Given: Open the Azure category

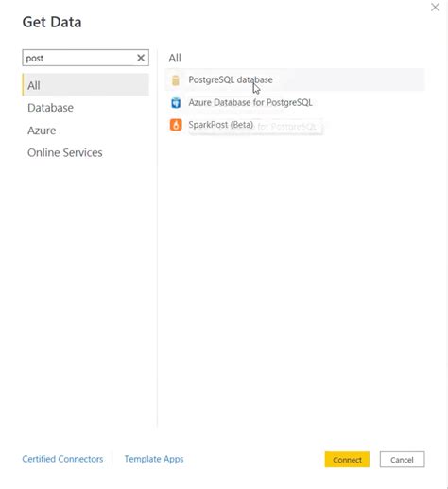Looking at the screenshot, I should [x=42, y=131].
